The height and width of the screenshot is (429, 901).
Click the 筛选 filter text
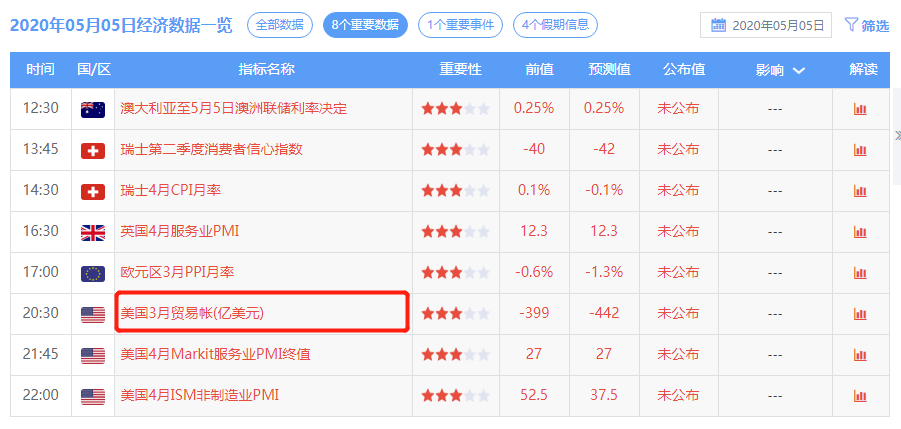pyautogui.click(x=875, y=25)
